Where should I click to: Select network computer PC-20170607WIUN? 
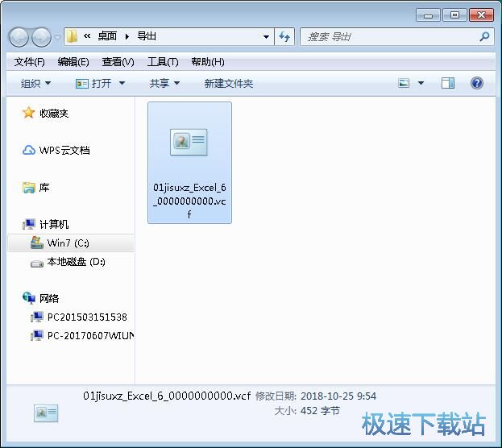[x=82, y=336]
